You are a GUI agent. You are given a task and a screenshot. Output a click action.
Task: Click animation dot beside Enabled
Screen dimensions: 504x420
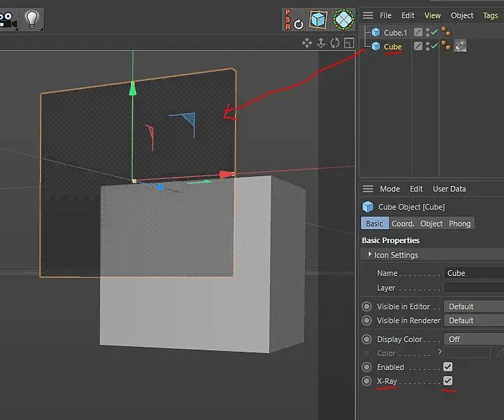pyautogui.click(x=367, y=366)
